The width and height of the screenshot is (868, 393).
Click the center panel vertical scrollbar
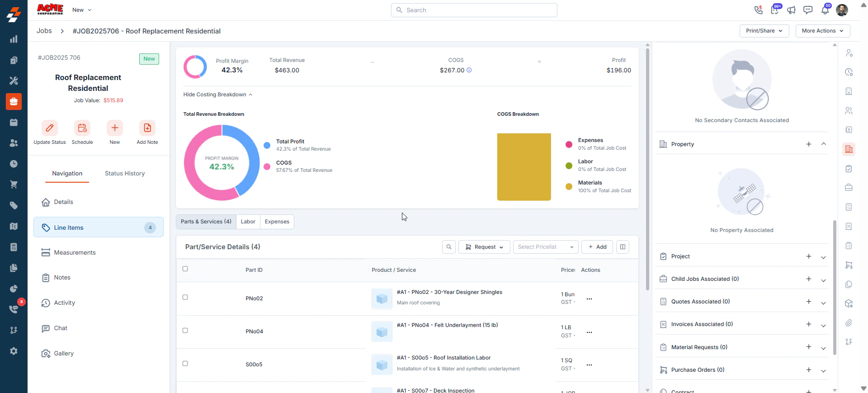coord(647,170)
